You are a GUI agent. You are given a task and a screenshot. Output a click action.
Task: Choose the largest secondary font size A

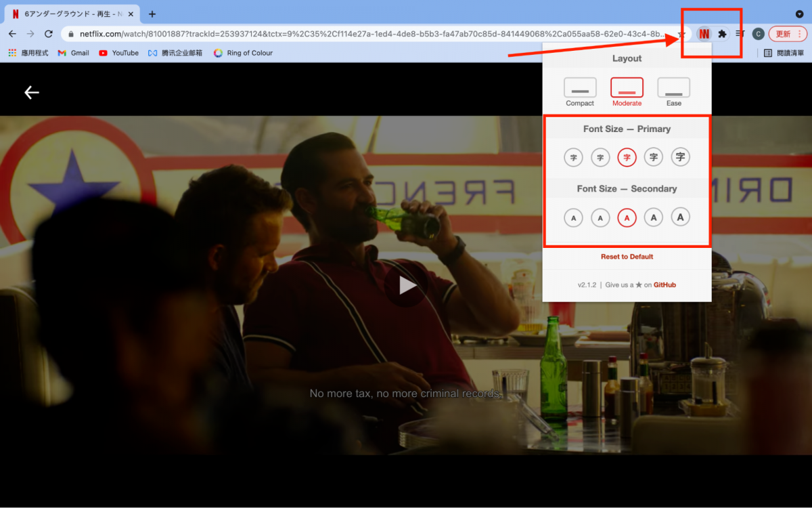pos(681,217)
